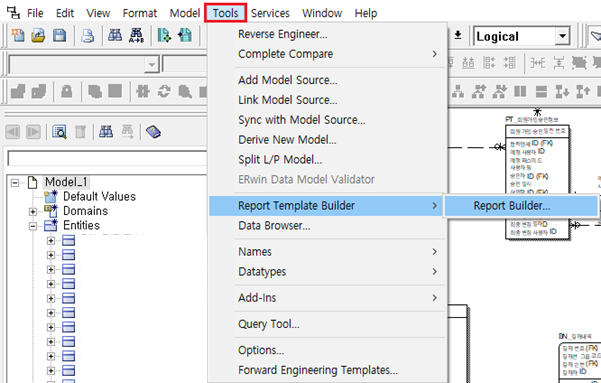601x383 pixels.
Task: Open the Datatypes submenu
Action: coord(328,272)
